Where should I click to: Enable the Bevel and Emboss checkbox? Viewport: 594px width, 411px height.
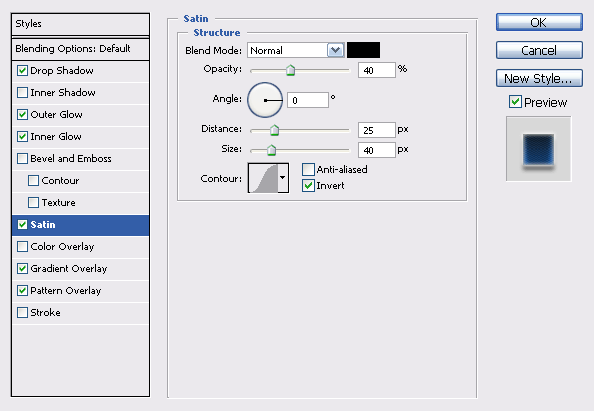[x=22, y=158]
